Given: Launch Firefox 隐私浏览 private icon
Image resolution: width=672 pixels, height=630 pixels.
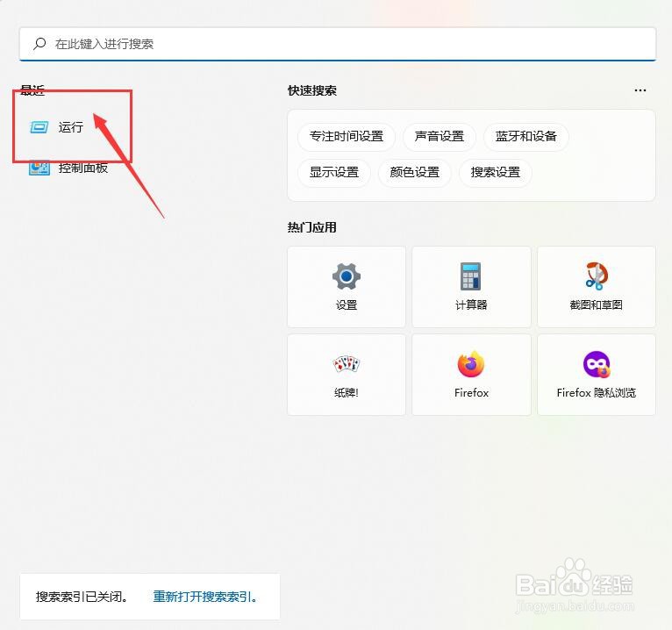Looking at the screenshot, I should pos(597,364).
